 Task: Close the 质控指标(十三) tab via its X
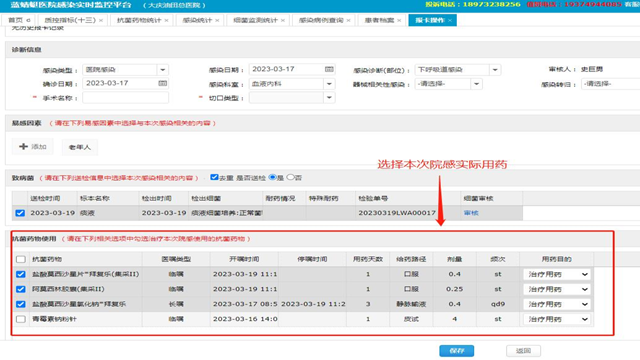(x=101, y=20)
